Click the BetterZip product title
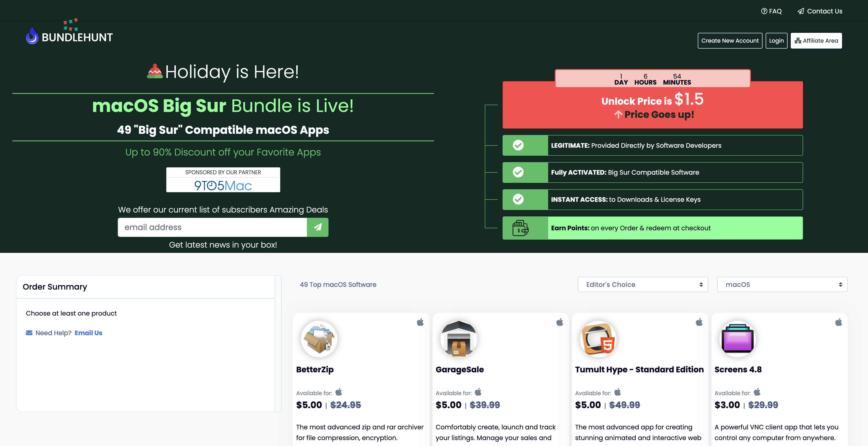 315,370
